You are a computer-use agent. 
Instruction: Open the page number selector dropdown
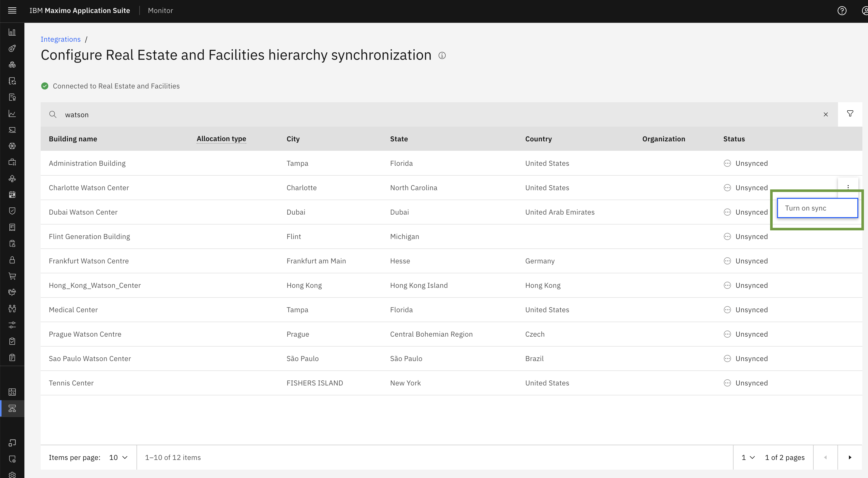click(x=748, y=457)
